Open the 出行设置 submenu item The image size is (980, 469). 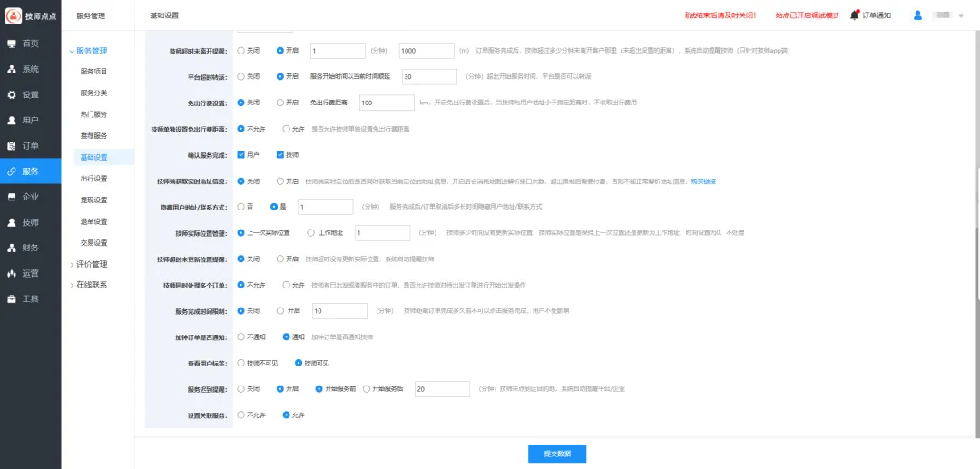pyautogui.click(x=93, y=179)
